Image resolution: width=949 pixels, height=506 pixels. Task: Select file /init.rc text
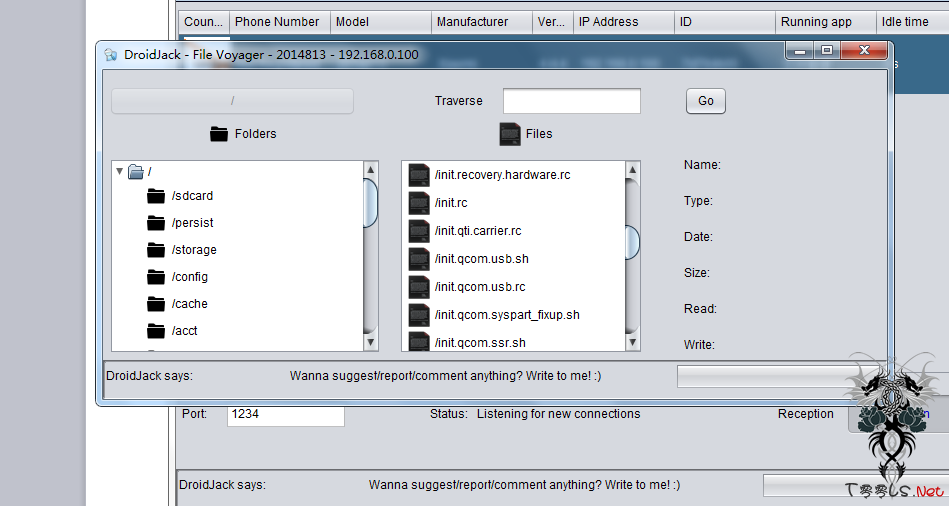tap(451, 203)
